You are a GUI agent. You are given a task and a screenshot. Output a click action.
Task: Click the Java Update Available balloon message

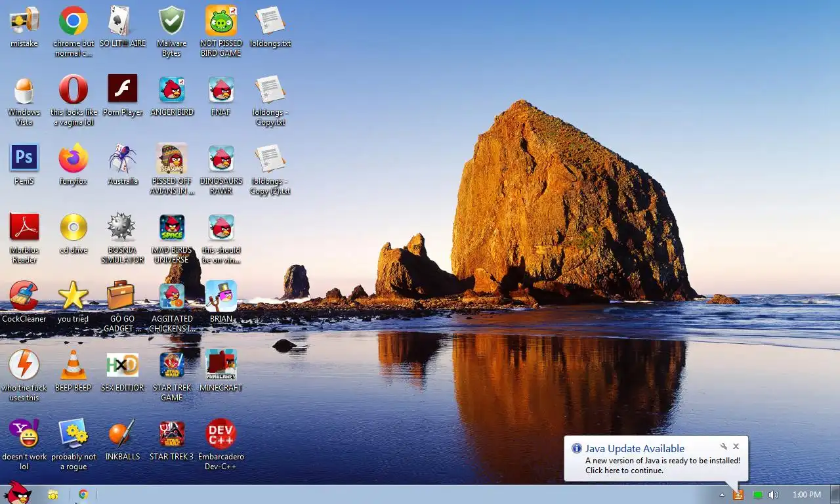(656, 459)
